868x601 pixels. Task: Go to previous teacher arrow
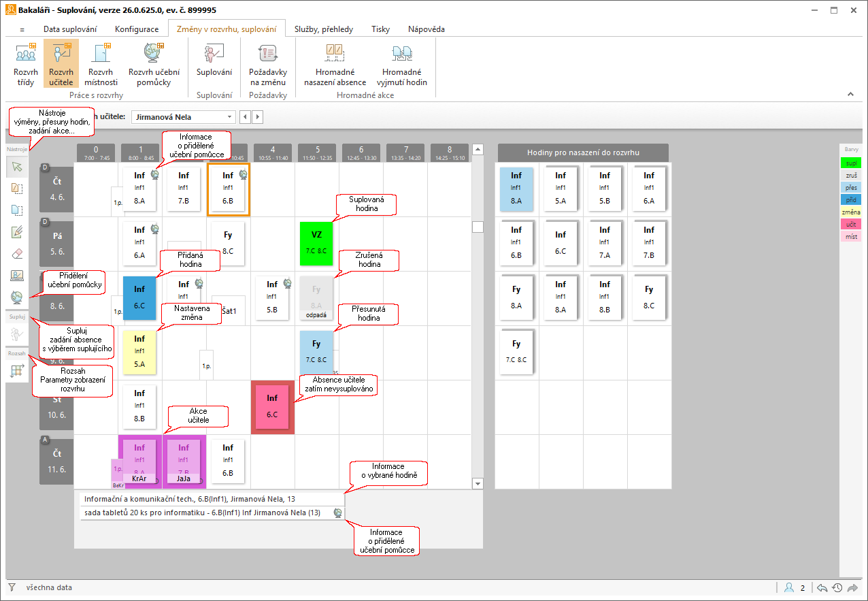[246, 117]
